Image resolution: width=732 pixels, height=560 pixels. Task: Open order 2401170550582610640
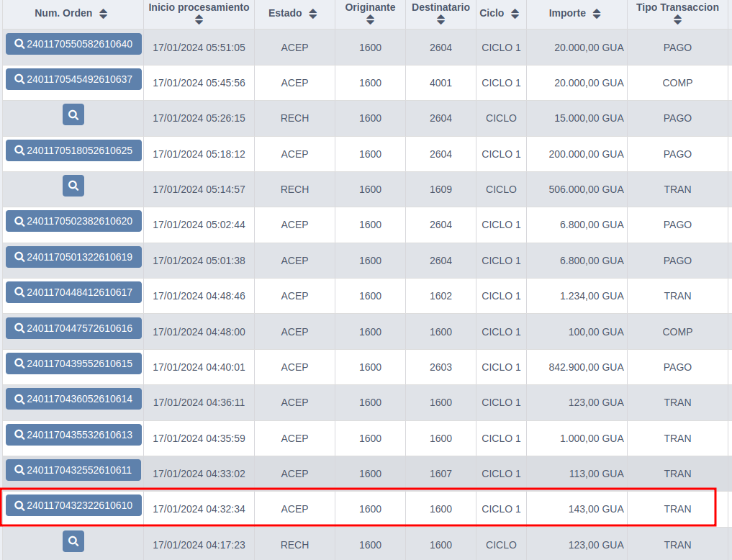[x=73, y=44]
